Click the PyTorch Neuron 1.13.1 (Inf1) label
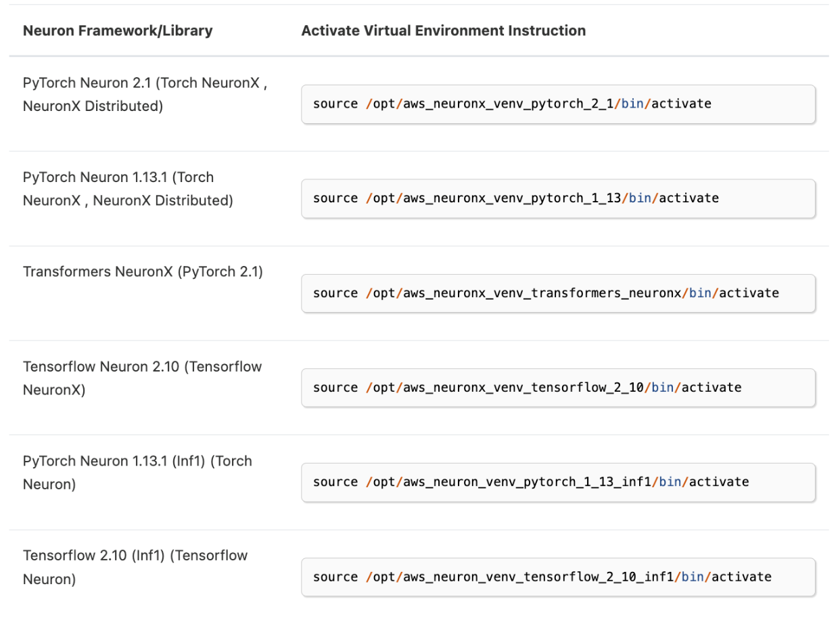The width and height of the screenshot is (840, 624). [x=137, y=472]
